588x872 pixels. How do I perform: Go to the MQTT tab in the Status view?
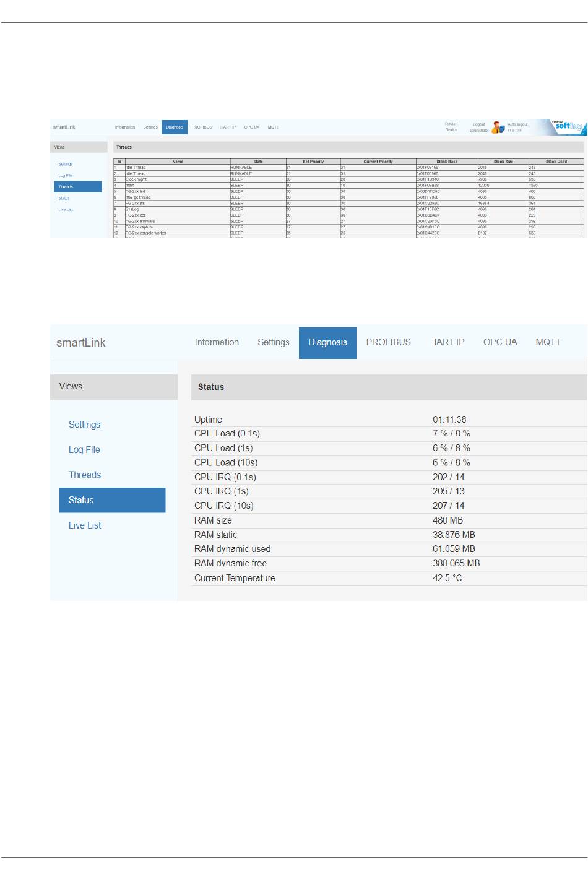[x=548, y=342]
